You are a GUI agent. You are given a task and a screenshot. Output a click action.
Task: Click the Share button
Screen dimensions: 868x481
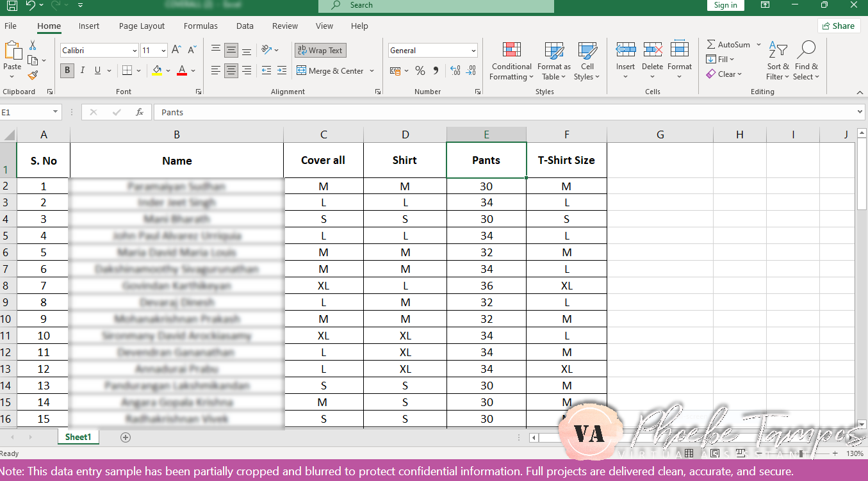pos(839,25)
